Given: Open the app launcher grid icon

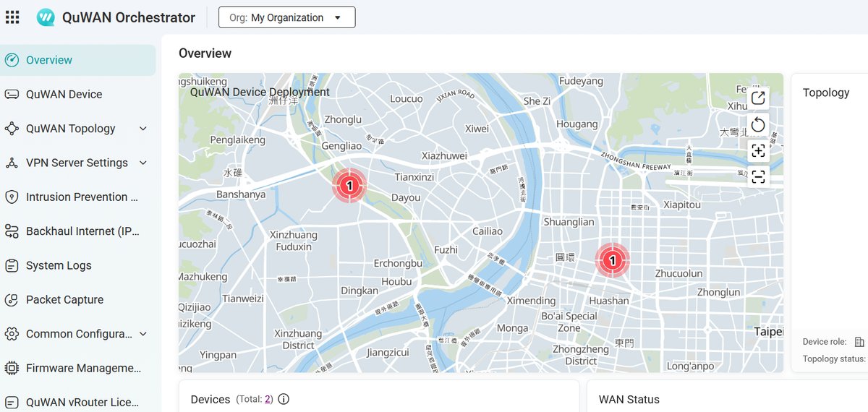Looking at the screenshot, I should pos(12,17).
